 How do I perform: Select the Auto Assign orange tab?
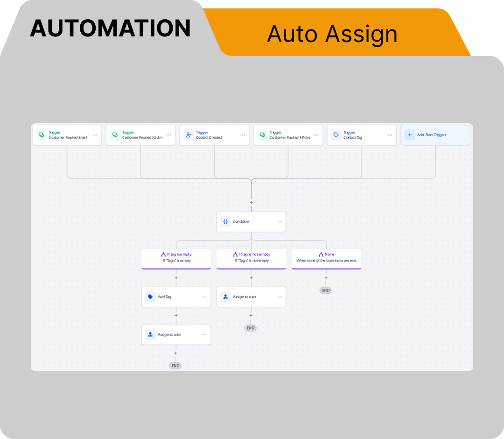point(332,34)
